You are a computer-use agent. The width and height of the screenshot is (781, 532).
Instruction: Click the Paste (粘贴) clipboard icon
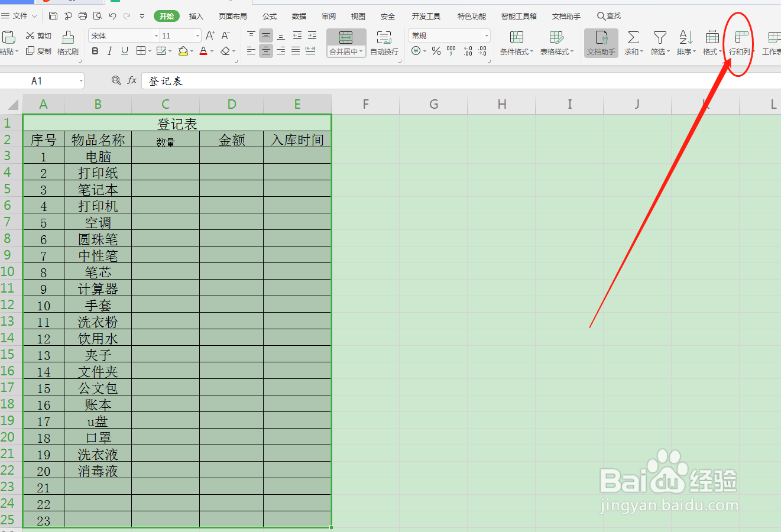(x=9, y=37)
